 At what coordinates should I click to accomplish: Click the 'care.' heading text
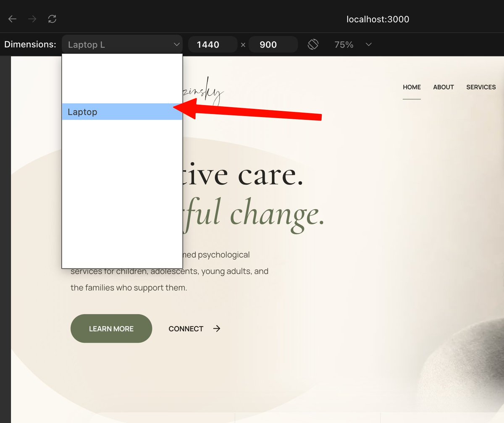(270, 176)
